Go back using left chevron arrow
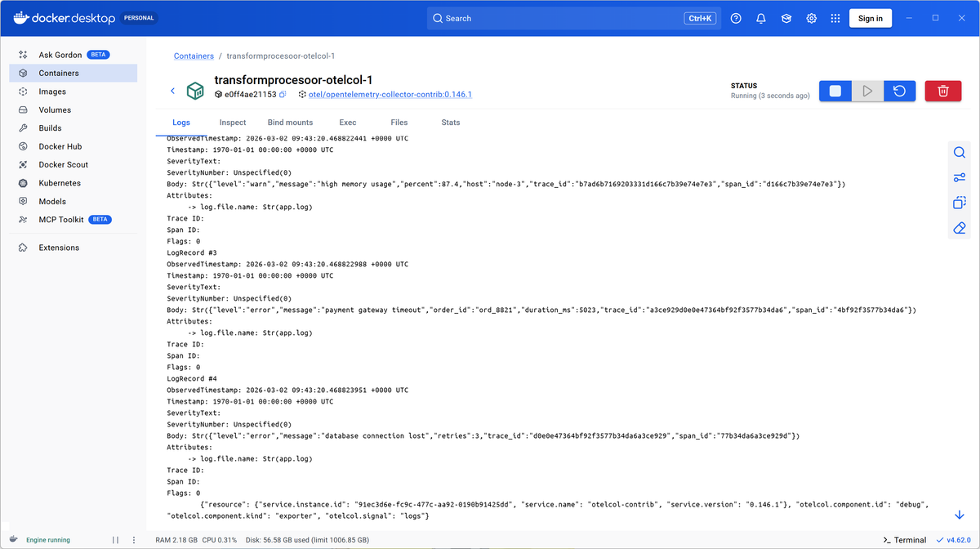The width and height of the screenshot is (980, 549). coord(172,91)
